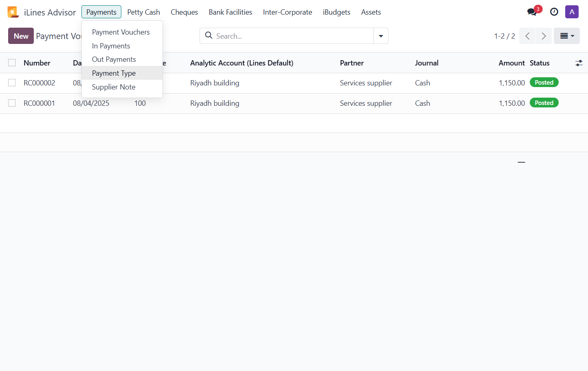The height and width of the screenshot is (371, 588).
Task: Click the 08/04/2025 date cell
Action: click(91, 103)
